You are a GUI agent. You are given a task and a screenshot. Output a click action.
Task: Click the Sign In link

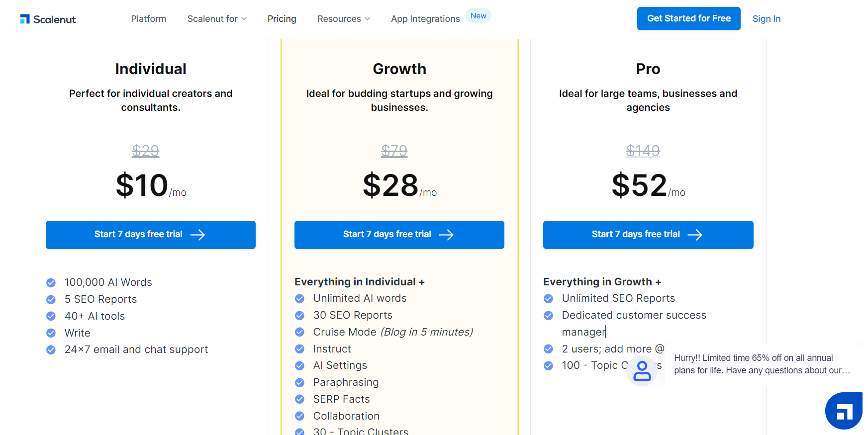click(x=767, y=19)
